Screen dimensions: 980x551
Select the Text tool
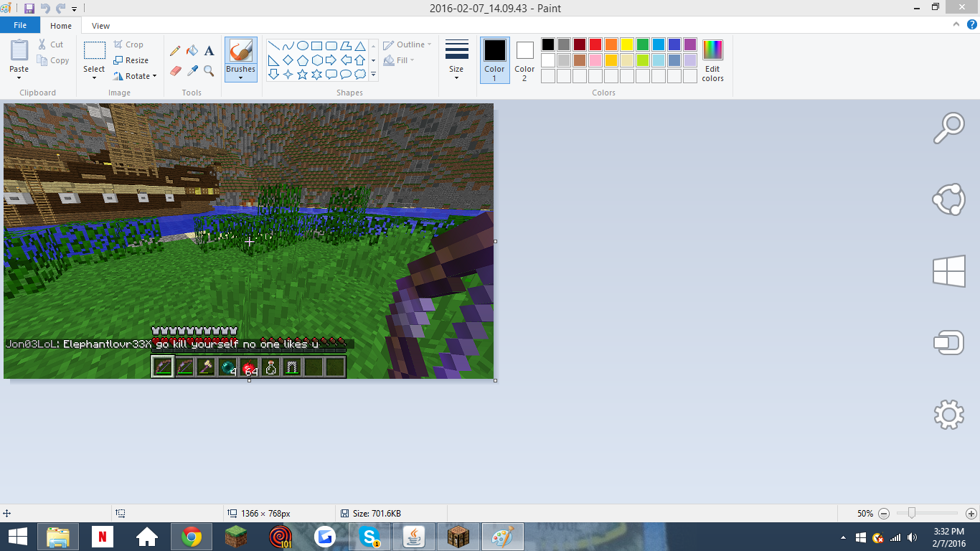(209, 51)
